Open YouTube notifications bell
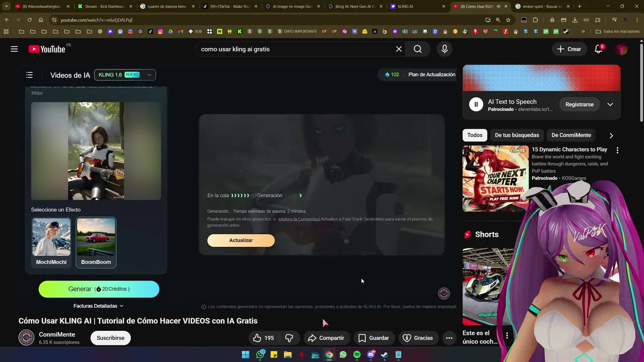The height and width of the screenshot is (362, 644). coord(598,49)
